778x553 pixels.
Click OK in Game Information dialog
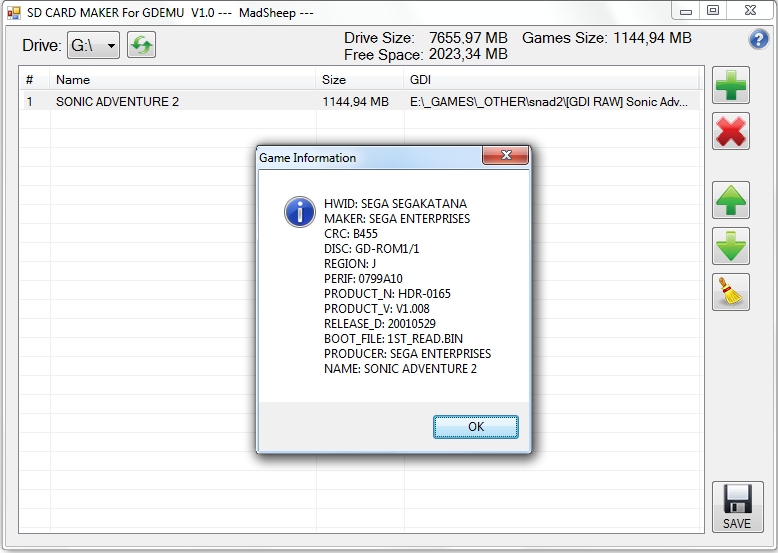coord(475,427)
